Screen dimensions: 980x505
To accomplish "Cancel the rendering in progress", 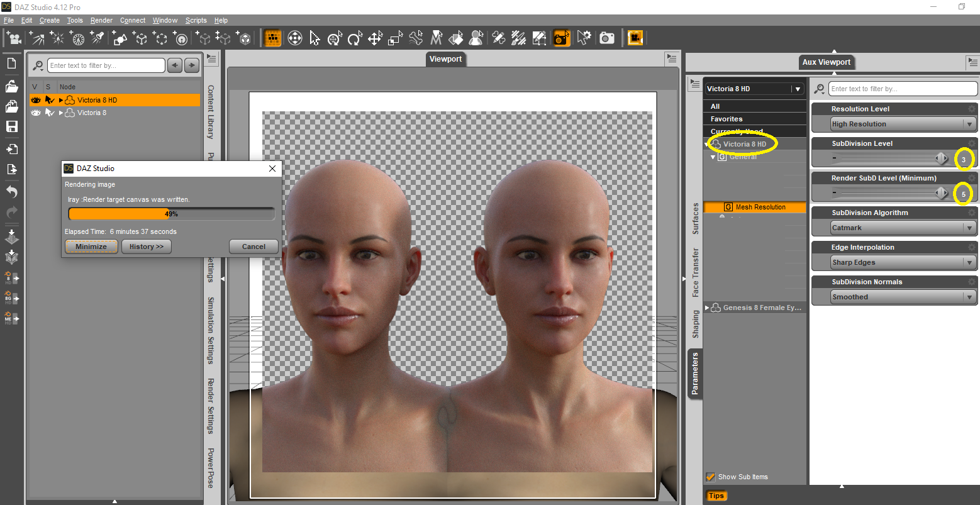I will (x=253, y=247).
